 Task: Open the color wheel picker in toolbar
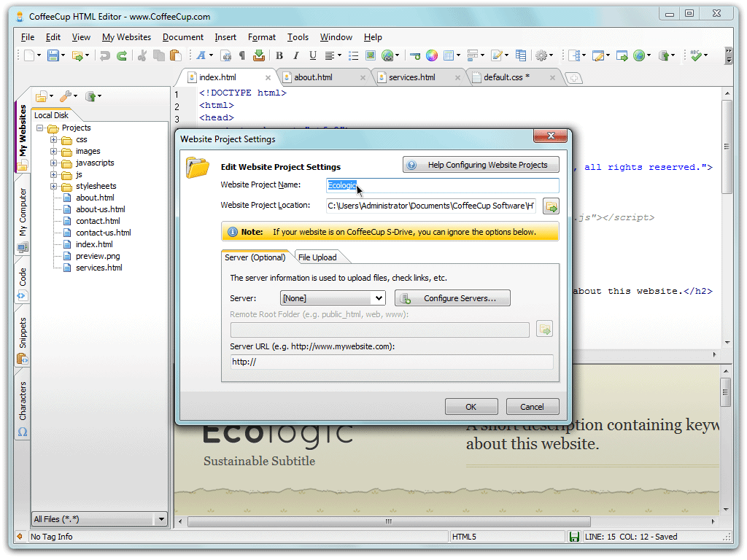point(432,56)
